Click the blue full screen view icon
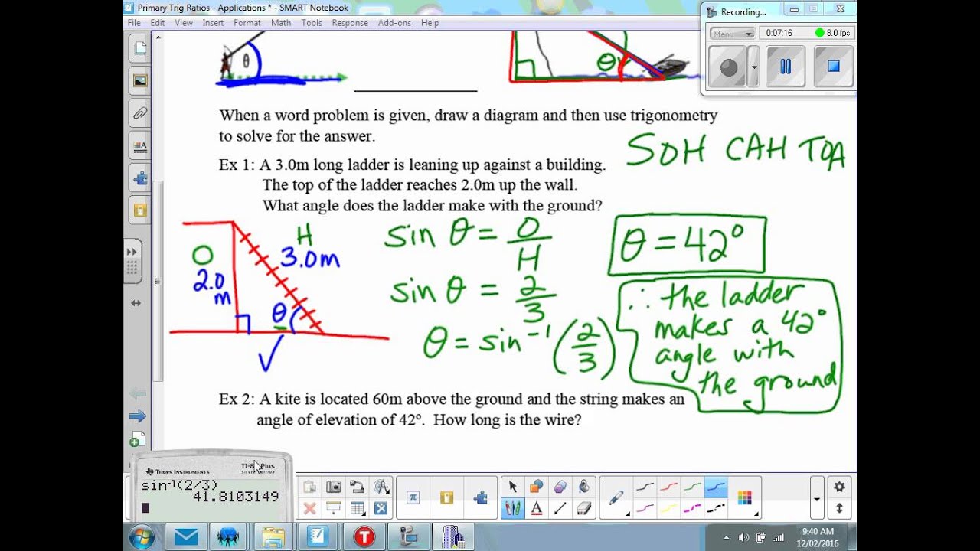The image size is (980, 551). pyautogui.click(x=381, y=508)
